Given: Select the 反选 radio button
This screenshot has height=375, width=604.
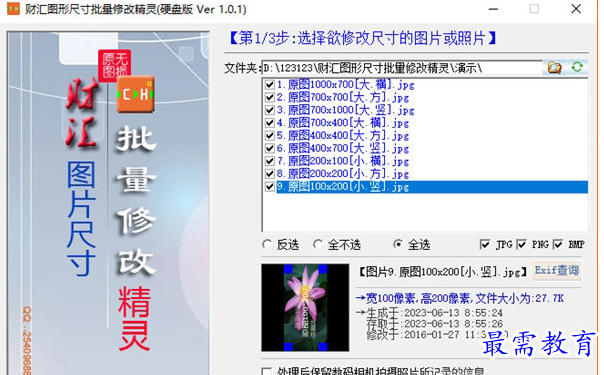Looking at the screenshot, I should [266, 244].
